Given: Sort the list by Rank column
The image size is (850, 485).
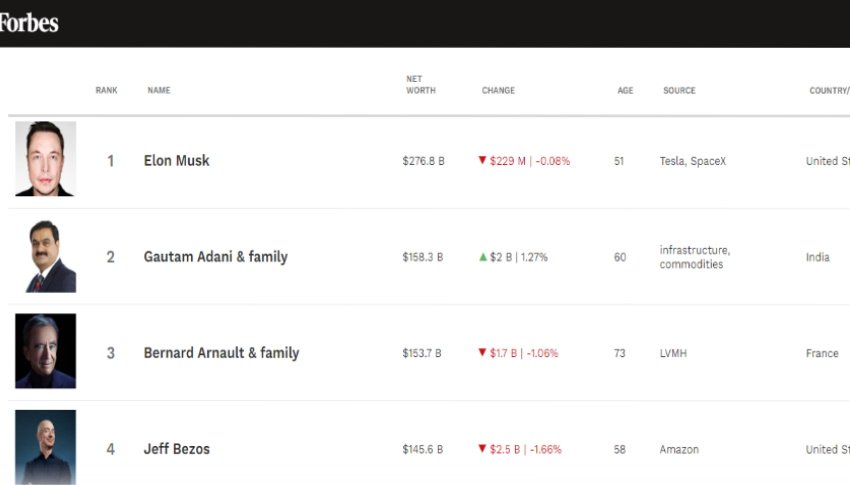Looking at the screenshot, I should tap(106, 90).
